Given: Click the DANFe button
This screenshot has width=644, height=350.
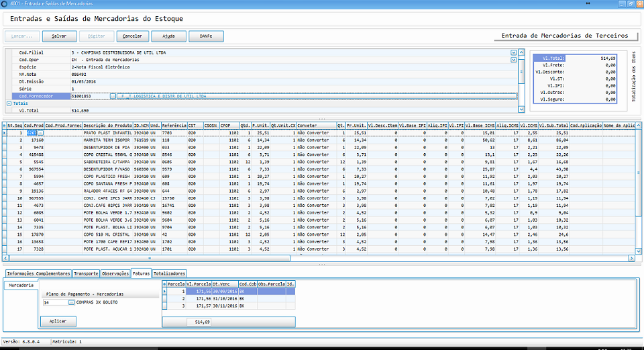Looking at the screenshot, I should tap(206, 36).
